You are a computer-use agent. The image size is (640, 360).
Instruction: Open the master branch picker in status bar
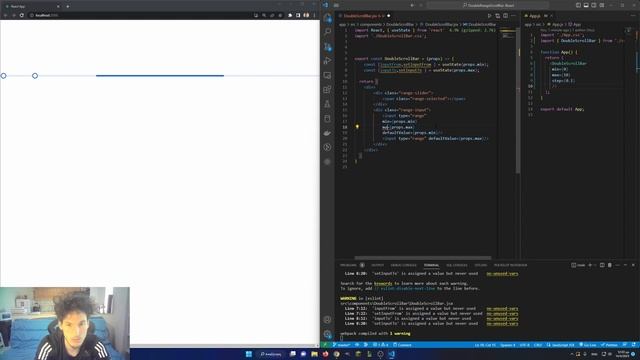click(342, 345)
